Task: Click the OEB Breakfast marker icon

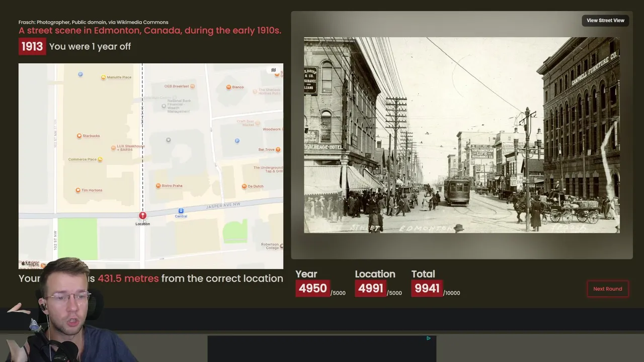Action: (192, 86)
